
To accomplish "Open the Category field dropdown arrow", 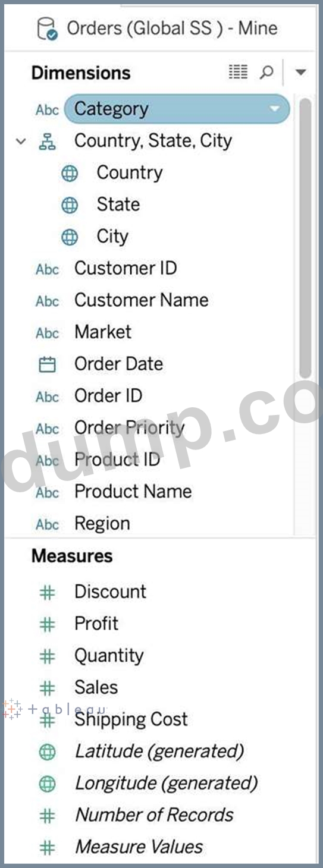I will (x=274, y=109).
